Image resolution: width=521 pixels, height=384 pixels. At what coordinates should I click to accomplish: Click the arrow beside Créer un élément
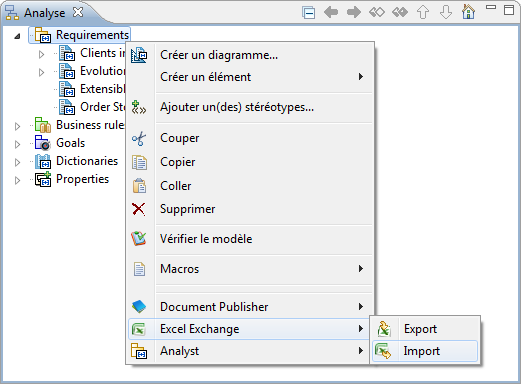(361, 77)
